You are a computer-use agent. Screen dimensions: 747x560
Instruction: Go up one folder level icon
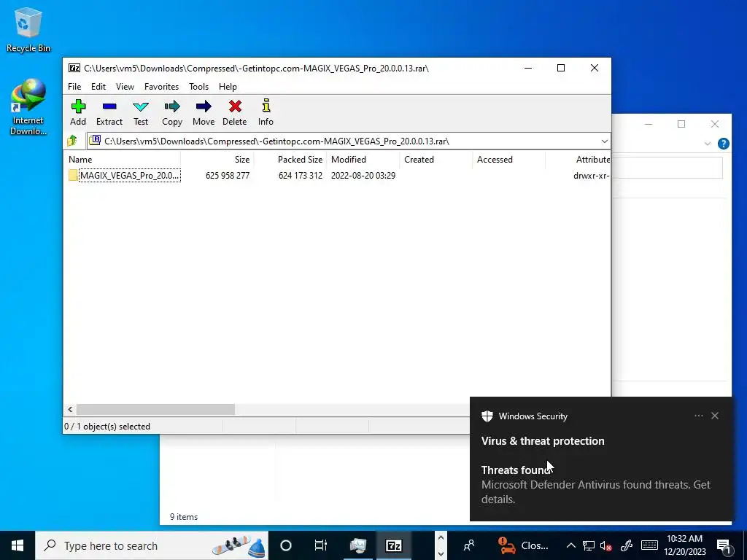coord(72,141)
